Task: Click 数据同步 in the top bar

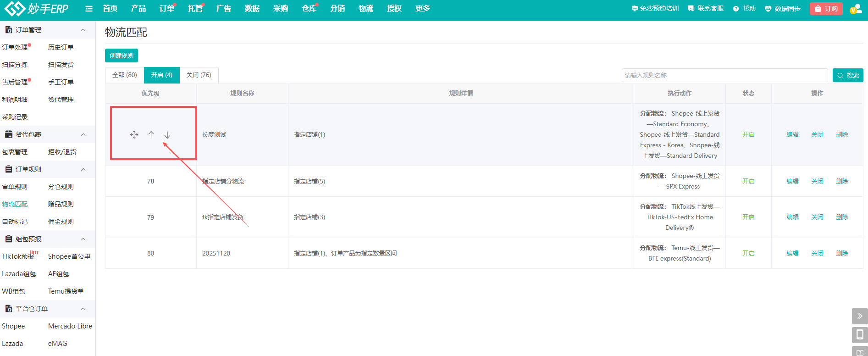Action: coord(782,9)
